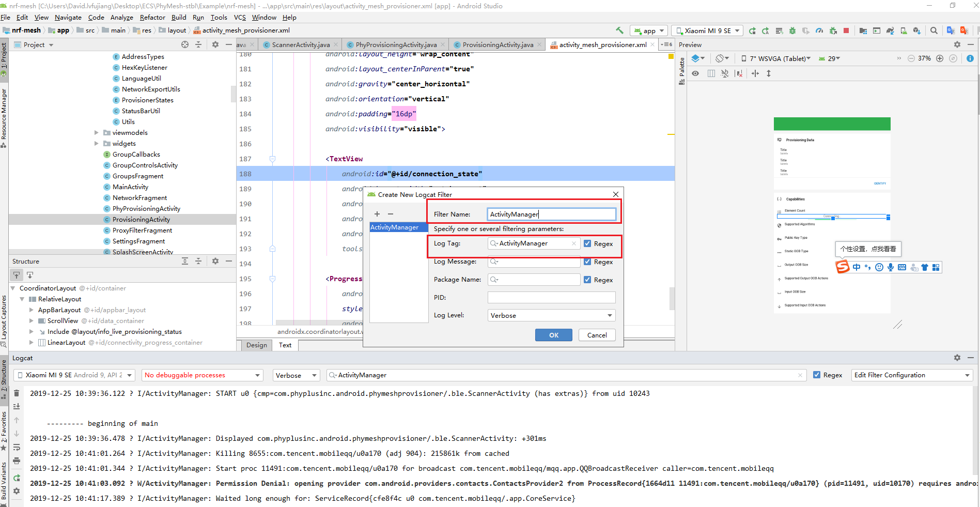Open the AVD Manager device icon
Image resolution: width=980 pixels, height=507 pixels.
904,30
